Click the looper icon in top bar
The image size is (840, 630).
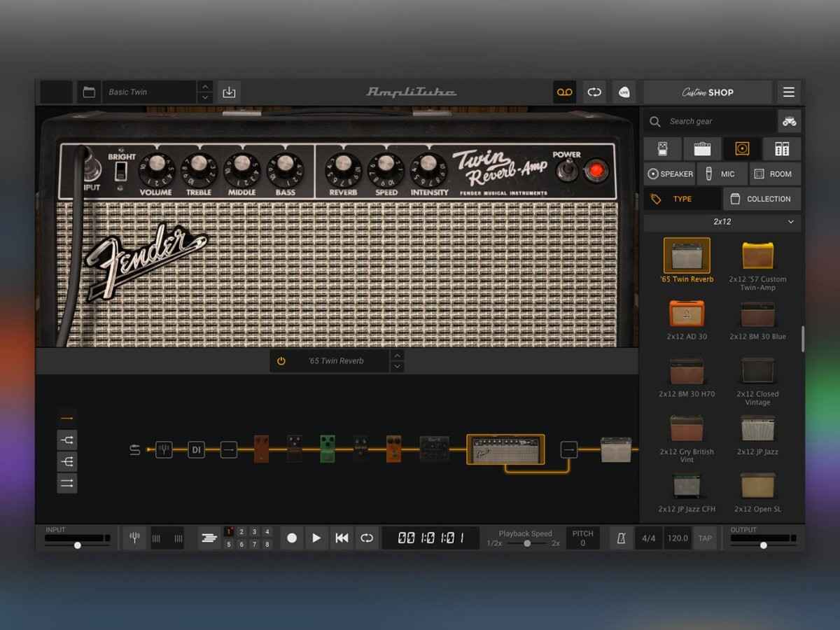point(594,92)
